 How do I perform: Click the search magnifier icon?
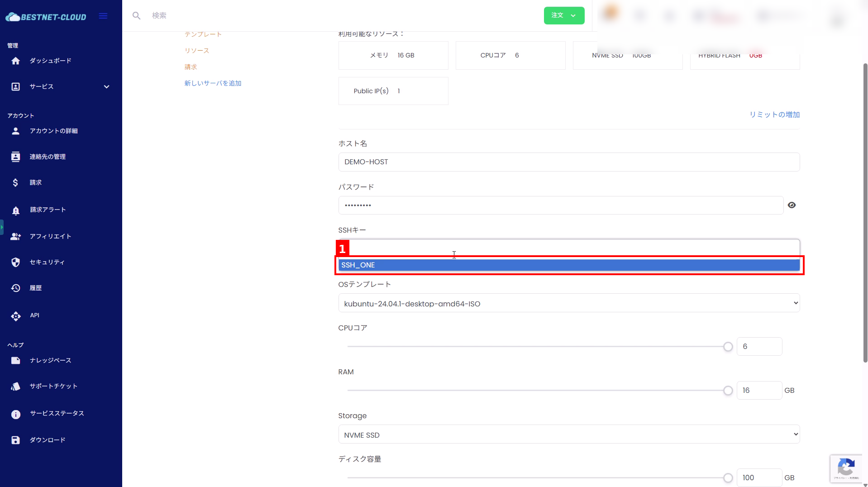coord(136,16)
